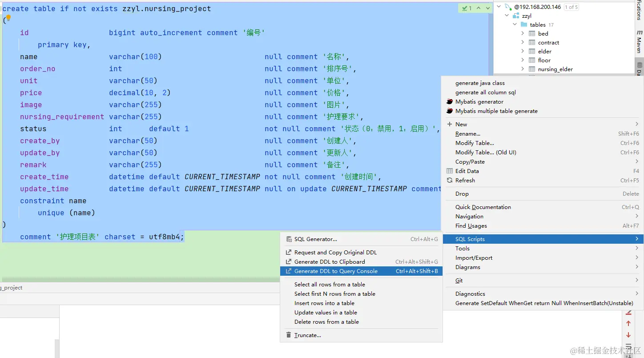Expand the bed table node
Image resolution: width=644 pixels, height=358 pixels.
(x=523, y=34)
